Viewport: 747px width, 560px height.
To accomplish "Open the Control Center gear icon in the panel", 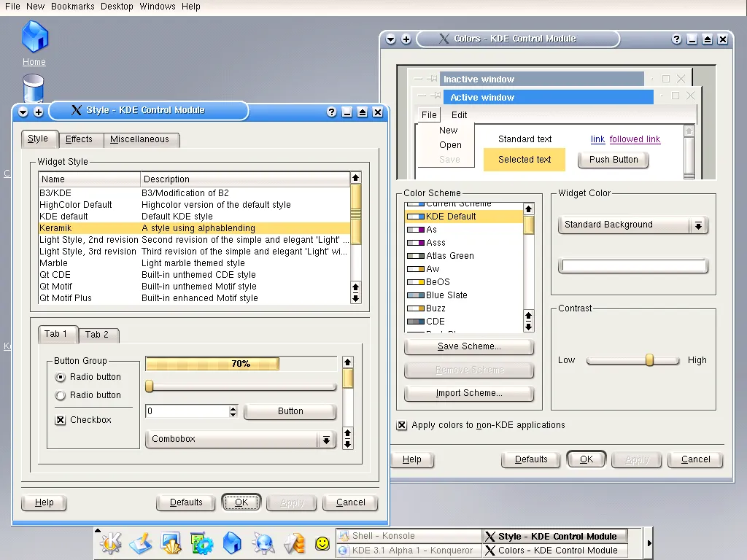I will (201, 542).
